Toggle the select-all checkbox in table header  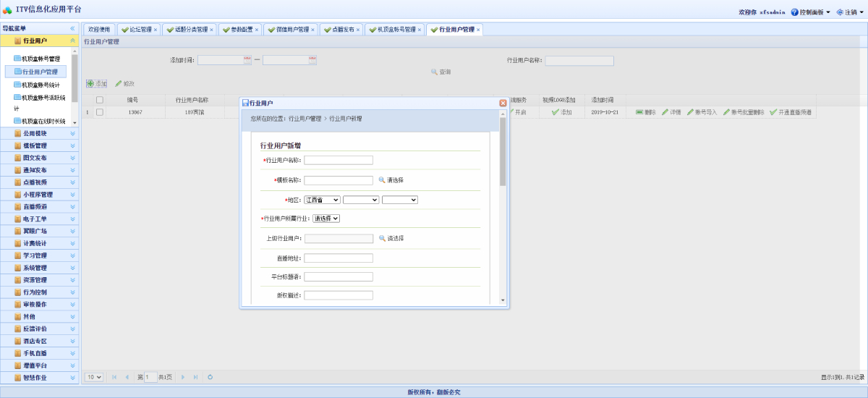pos(100,100)
